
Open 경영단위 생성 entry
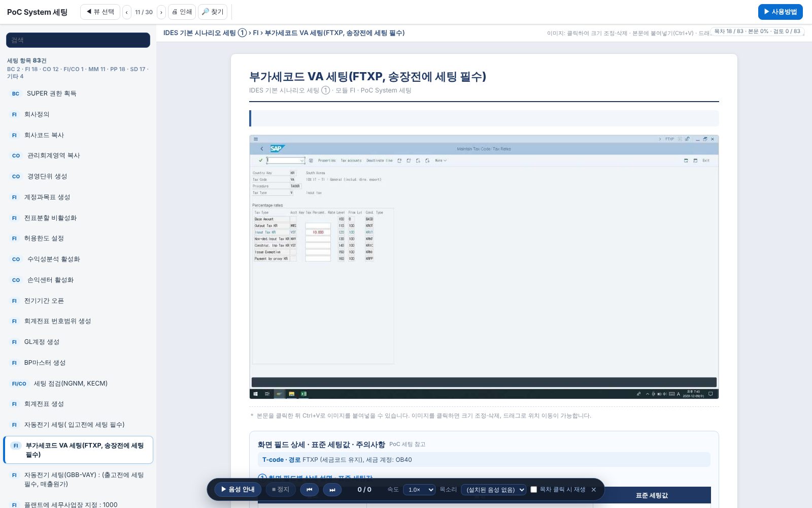pos(78,176)
